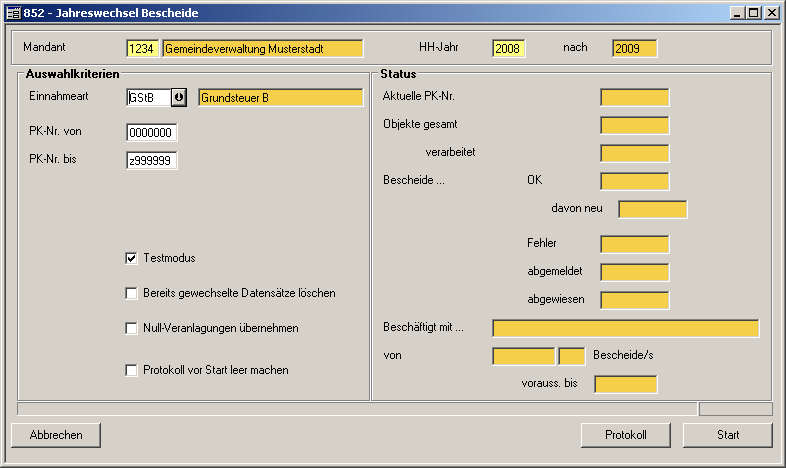Open the Einnahmeart lookup button
This screenshot has width=786, height=468.
click(179, 97)
